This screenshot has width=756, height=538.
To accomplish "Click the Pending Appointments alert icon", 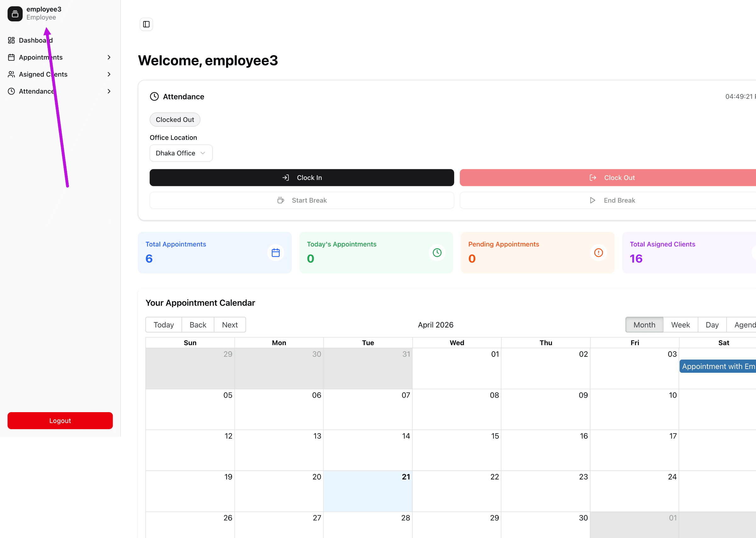I will tap(598, 252).
